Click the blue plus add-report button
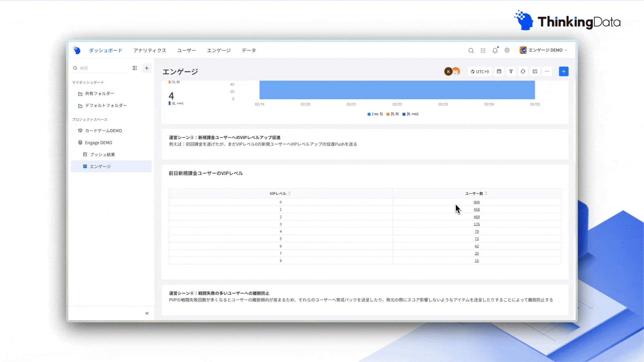644x362 pixels. 564,71
